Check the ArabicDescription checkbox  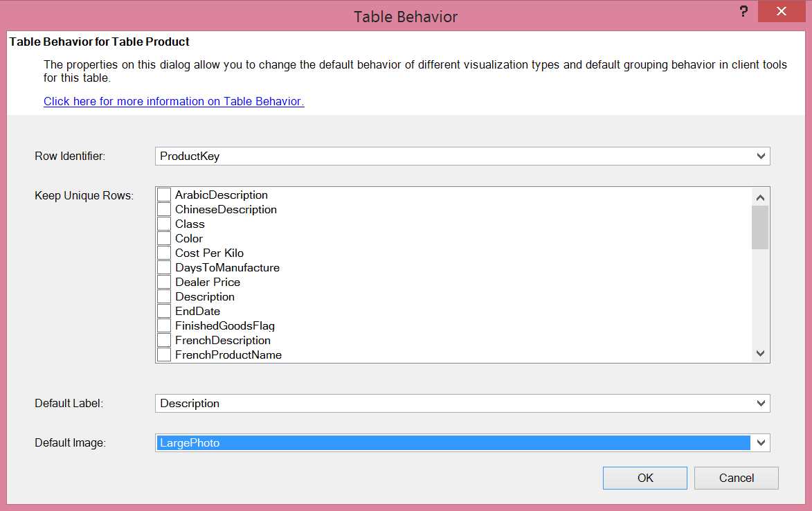point(163,194)
